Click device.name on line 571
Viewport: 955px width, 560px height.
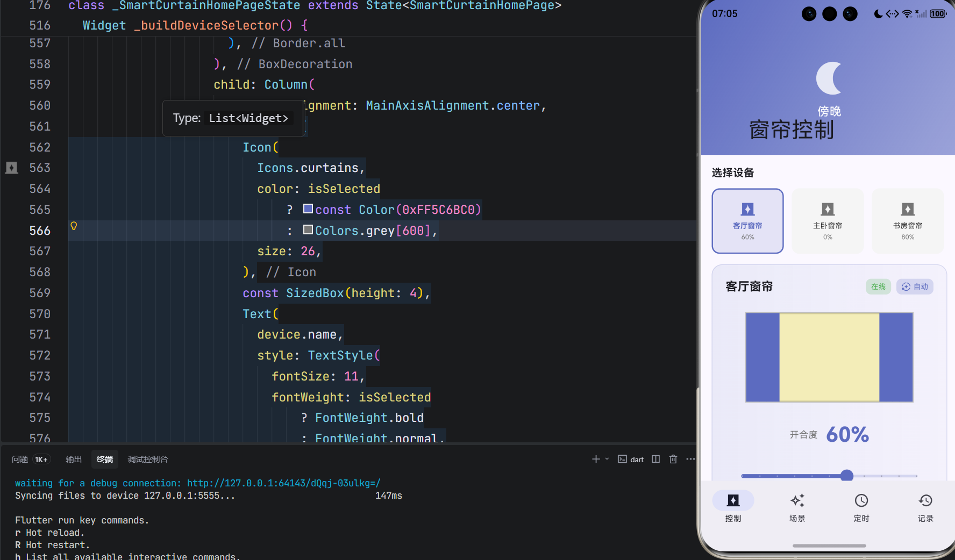point(297,334)
